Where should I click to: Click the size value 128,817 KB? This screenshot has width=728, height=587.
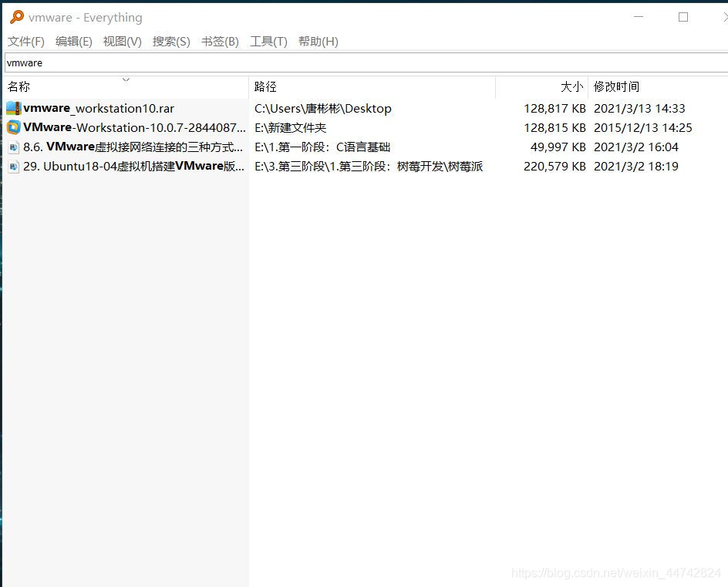(x=554, y=109)
